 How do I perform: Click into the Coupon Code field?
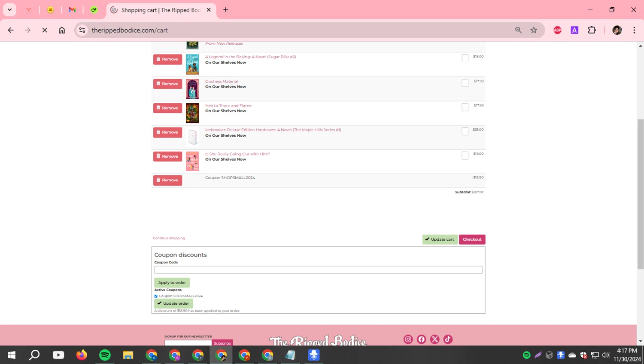tap(318, 270)
